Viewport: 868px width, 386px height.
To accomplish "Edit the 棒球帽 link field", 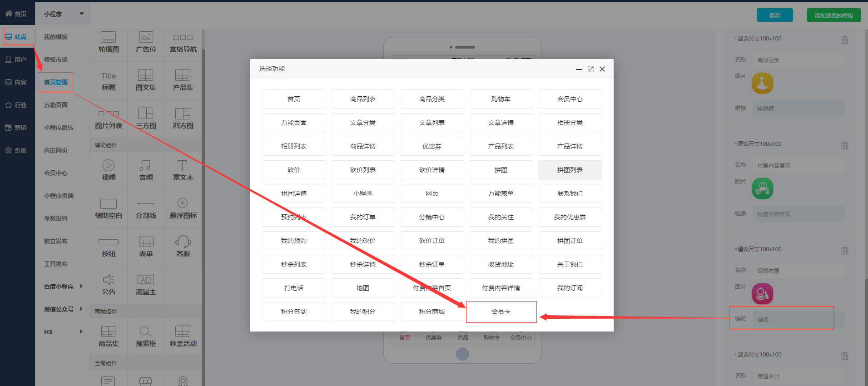I will 799,109.
